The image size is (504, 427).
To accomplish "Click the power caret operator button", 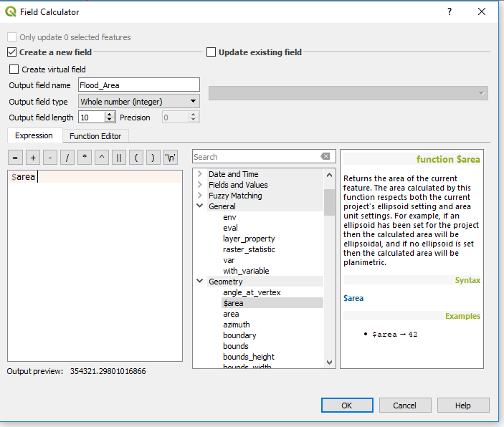I will pos(102,158).
